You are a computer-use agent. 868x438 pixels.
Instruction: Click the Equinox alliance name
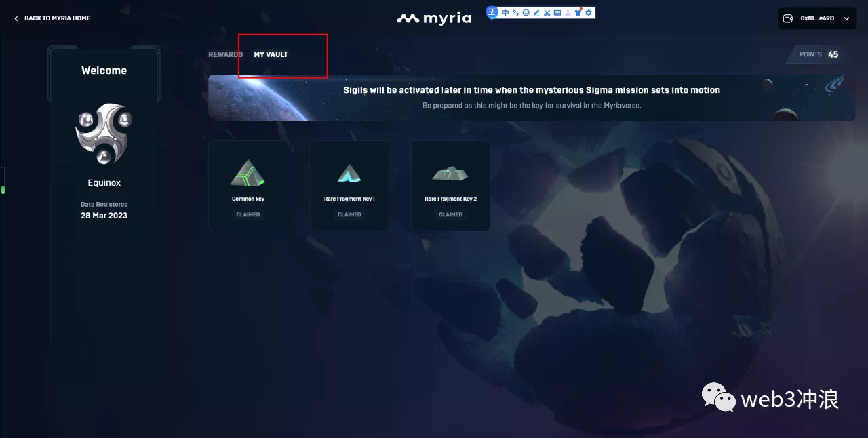(104, 182)
